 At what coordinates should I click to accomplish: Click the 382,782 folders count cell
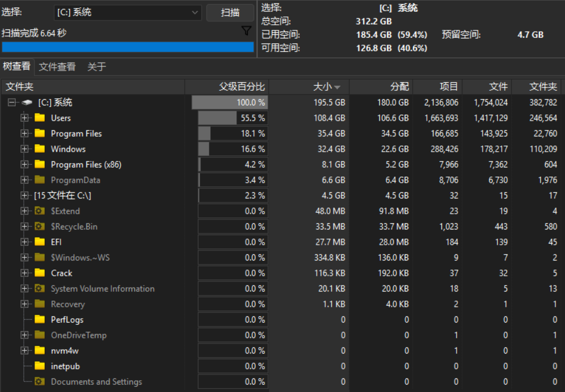coord(543,103)
